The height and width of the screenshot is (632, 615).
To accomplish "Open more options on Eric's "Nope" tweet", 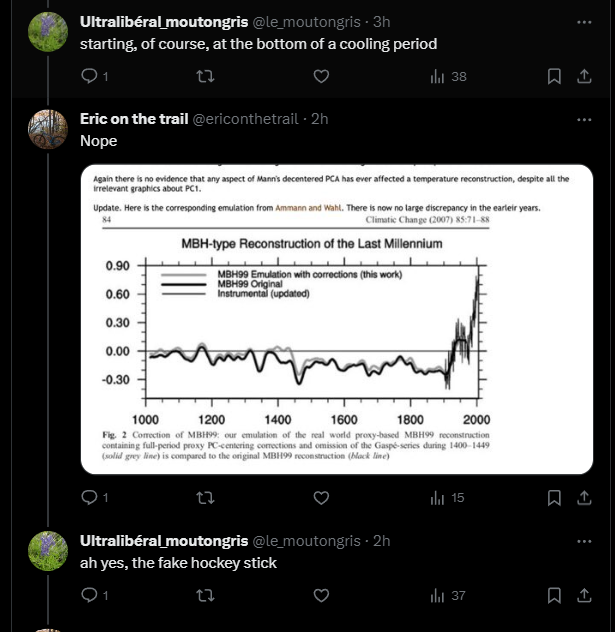I will tap(584, 120).
